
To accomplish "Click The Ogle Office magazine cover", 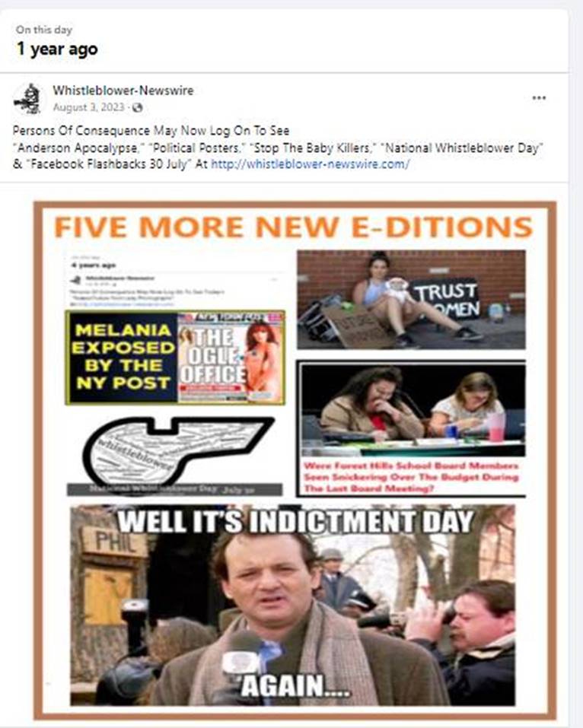I will (x=231, y=357).
